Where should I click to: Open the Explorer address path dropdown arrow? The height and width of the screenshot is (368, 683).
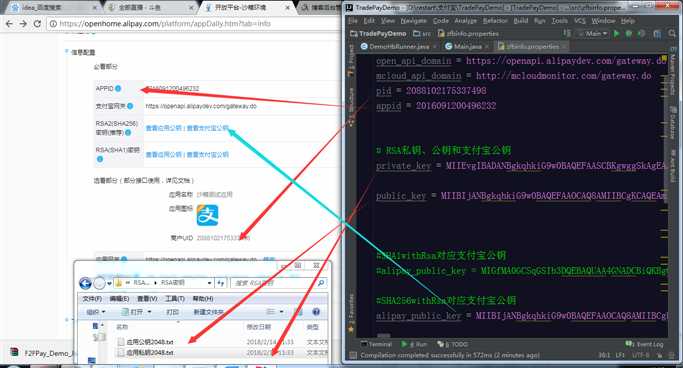pyautogui.click(x=209, y=283)
